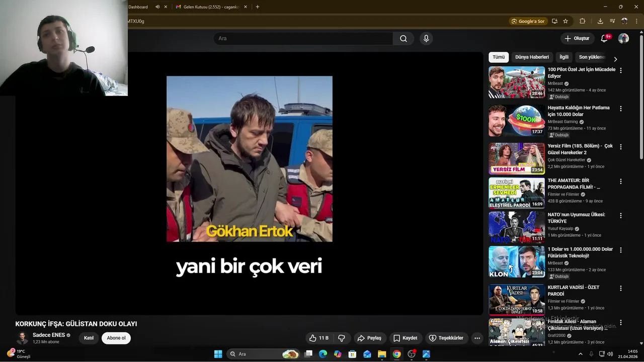Show hidden system tray icons chevron
Screen dimensions: 644x362
581,354
